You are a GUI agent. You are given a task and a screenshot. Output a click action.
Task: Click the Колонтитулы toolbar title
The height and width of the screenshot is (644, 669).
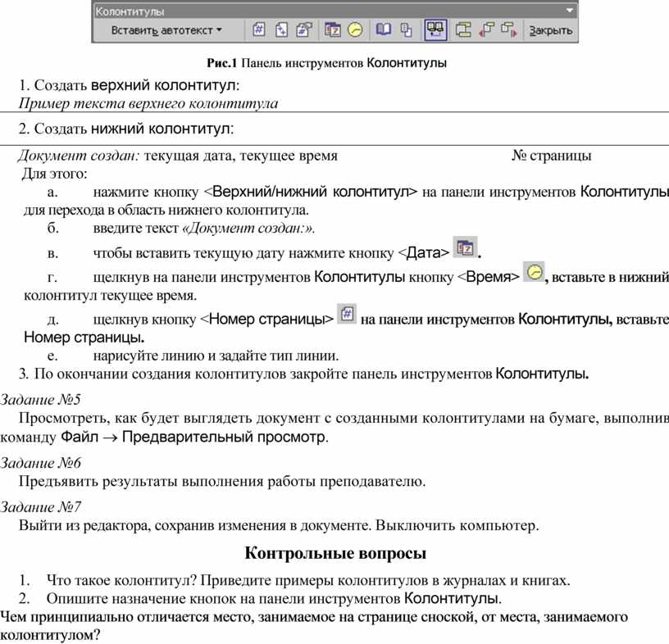coord(130,11)
